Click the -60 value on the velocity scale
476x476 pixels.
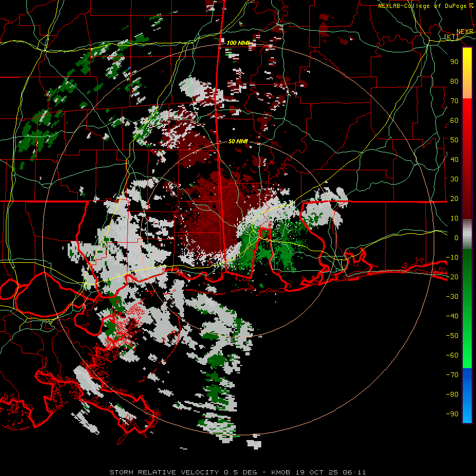[452, 355]
